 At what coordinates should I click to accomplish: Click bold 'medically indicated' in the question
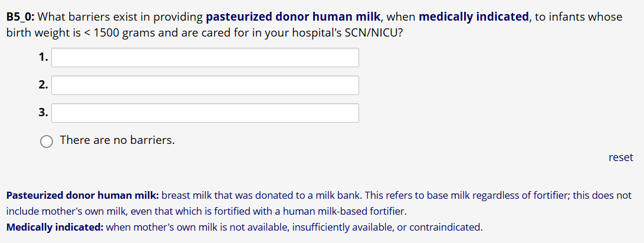coord(474,17)
